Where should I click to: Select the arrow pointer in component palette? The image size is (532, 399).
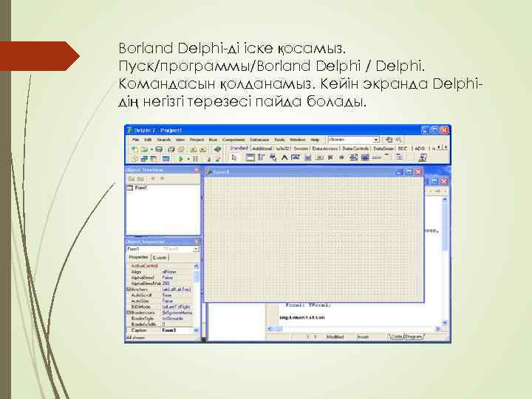point(234,157)
